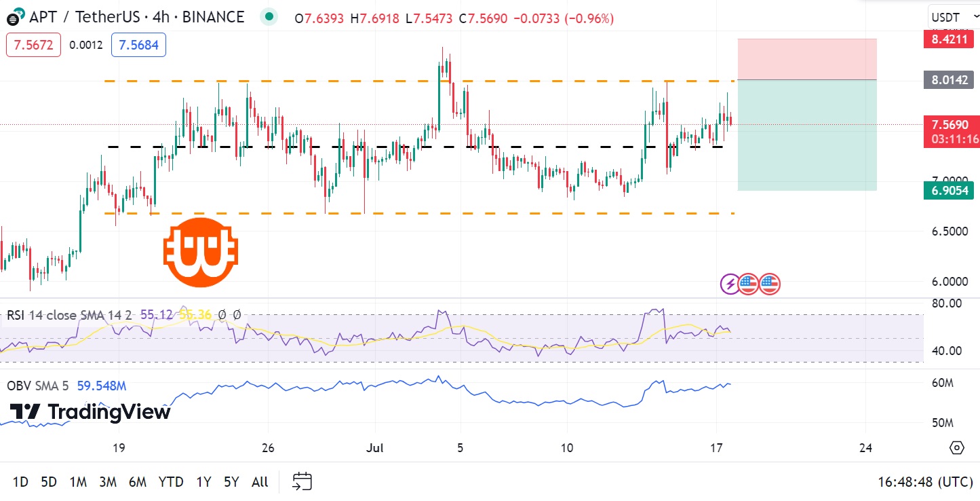
Task: Click the OBV SMA 5 indicator legend
Action: pyautogui.click(x=38, y=386)
